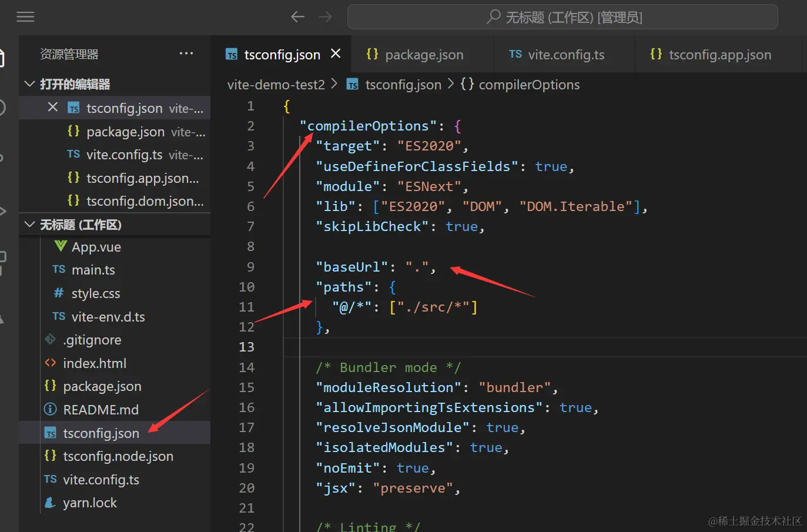Collapse the 打开的编辑器 section
The height and width of the screenshot is (532, 807).
[x=29, y=83]
